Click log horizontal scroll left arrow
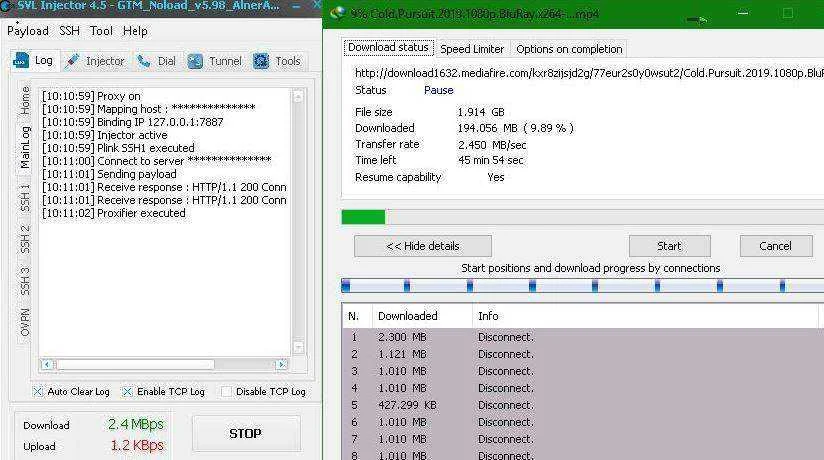 point(47,364)
